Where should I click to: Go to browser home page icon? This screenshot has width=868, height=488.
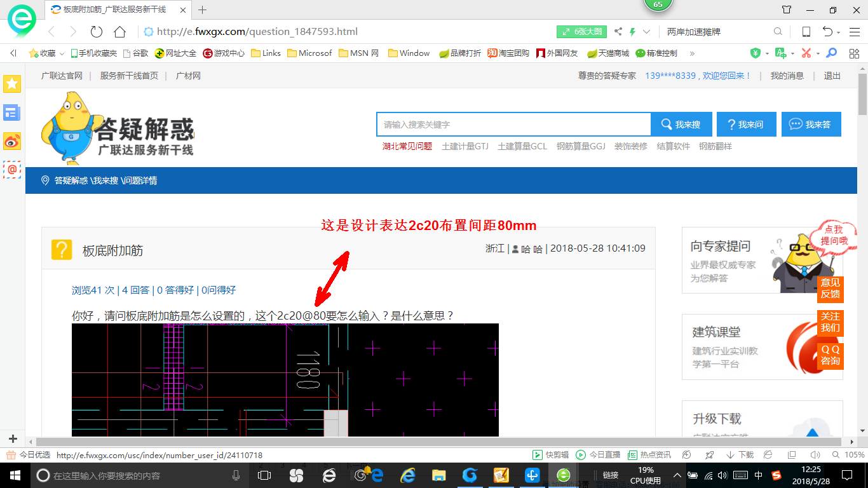click(119, 32)
